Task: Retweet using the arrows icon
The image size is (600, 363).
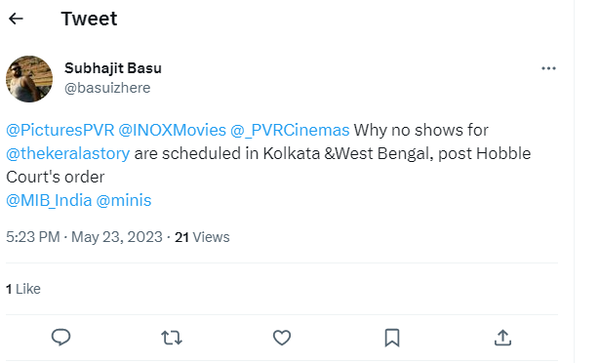Action: click(171, 338)
